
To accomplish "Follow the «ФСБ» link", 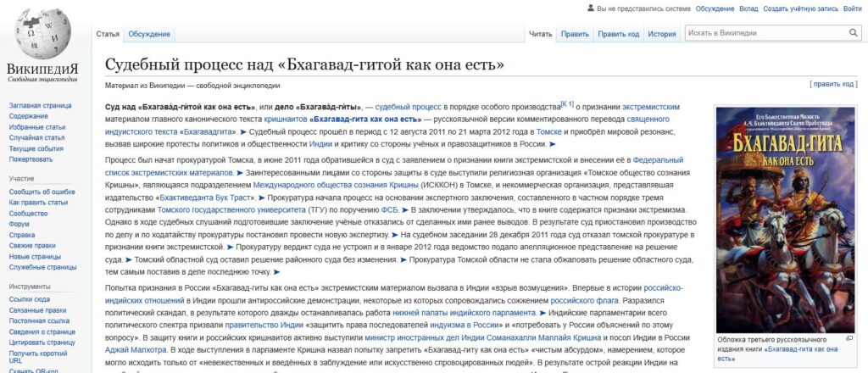I will (390, 210).
